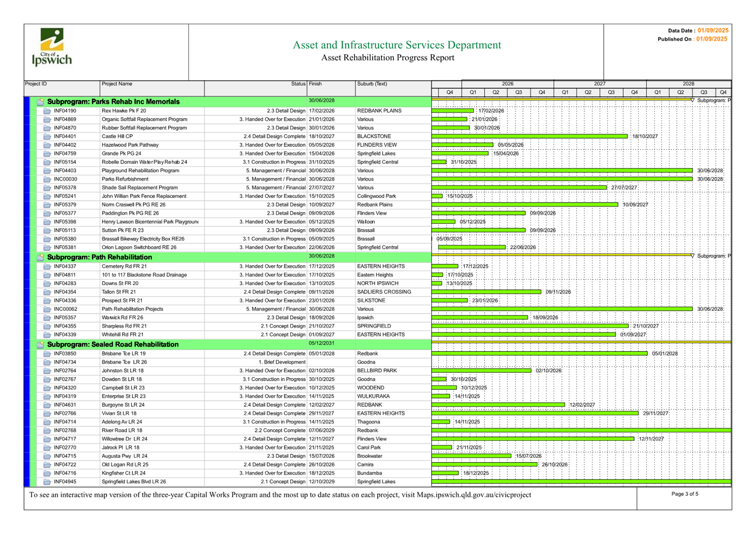756x534 pixels.
Task: Click the folder icon beside INF03850
Action: click(47, 354)
